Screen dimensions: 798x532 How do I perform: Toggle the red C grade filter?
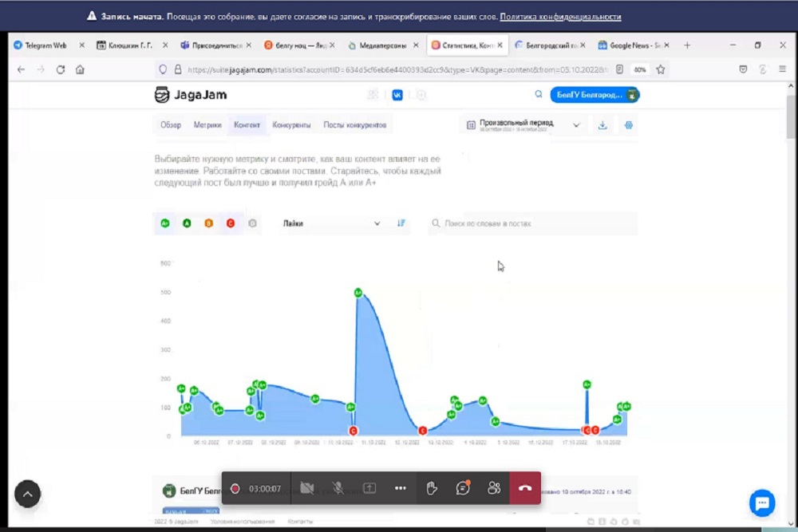(x=230, y=224)
